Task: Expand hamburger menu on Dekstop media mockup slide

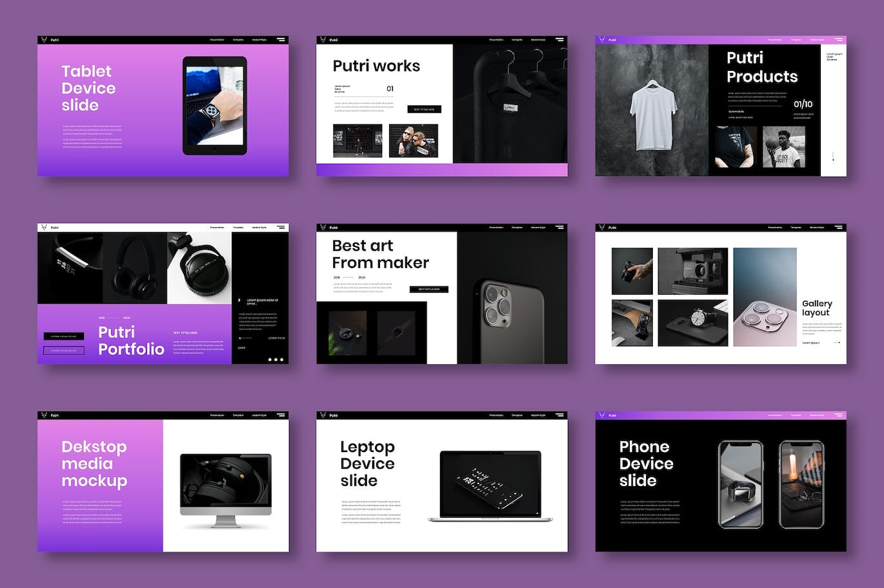Action: tap(281, 415)
